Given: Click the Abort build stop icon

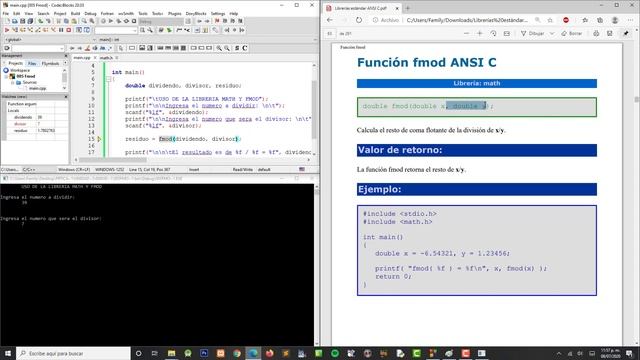Looking at the screenshot, I should [134, 21].
